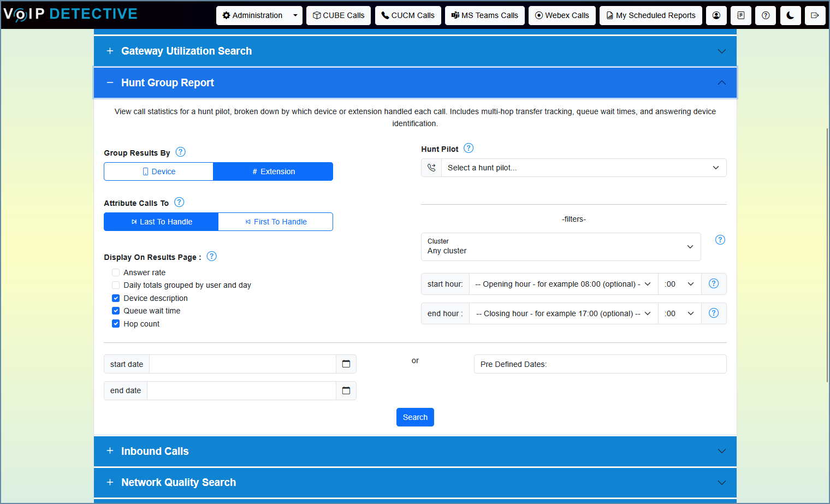Open the start hour minutes :00 dropdown
830x504 pixels.
click(679, 284)
